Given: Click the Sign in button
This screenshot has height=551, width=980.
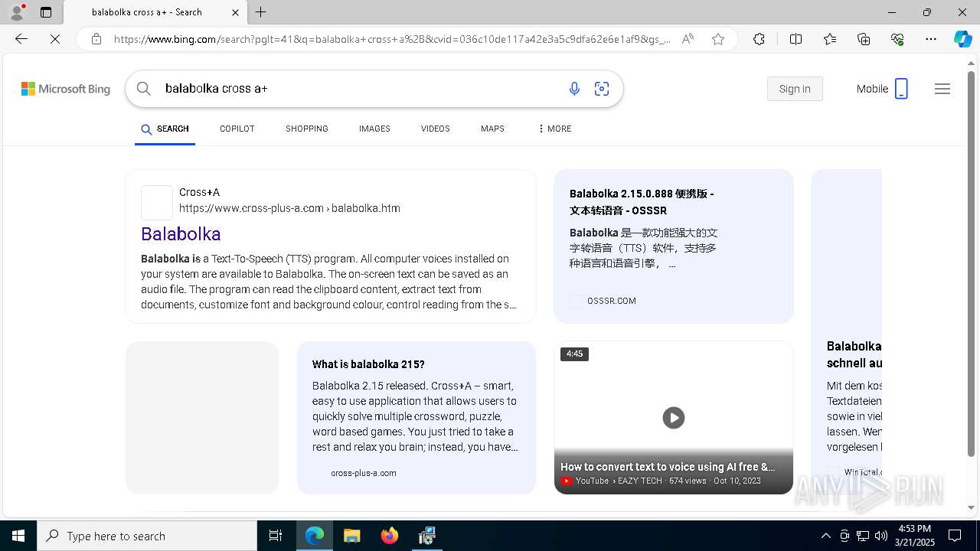Looking at the screenshot, I should tap(795, 89).
